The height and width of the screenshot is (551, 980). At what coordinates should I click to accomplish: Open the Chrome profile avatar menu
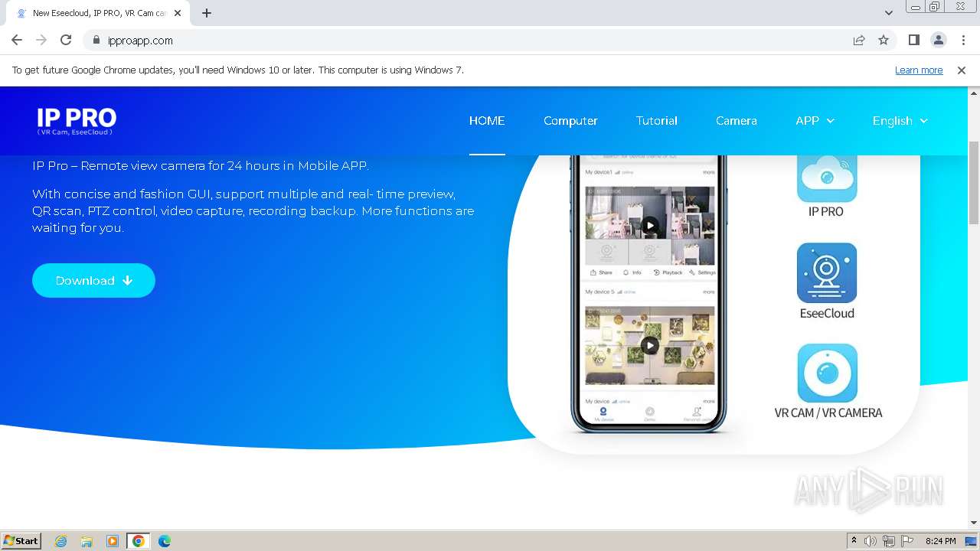coord(938,40)
